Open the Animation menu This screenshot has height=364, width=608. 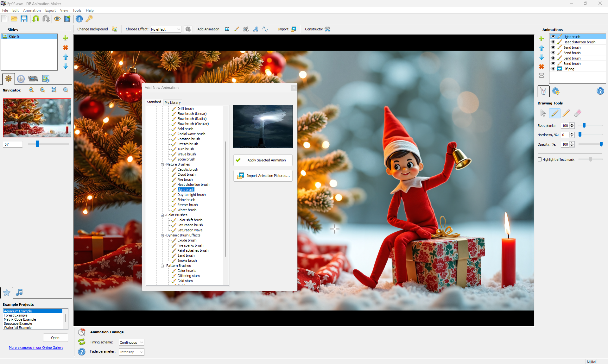[x=32, y=10]
